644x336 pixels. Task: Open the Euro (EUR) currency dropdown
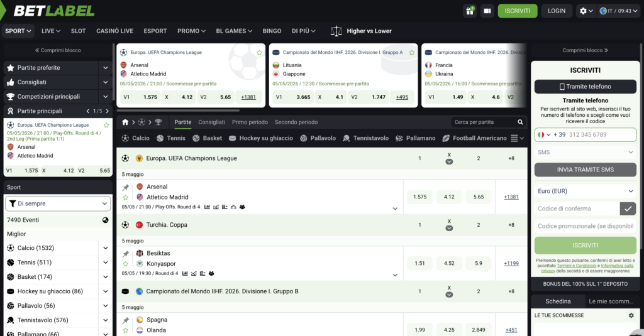click(x=586, y=191)
